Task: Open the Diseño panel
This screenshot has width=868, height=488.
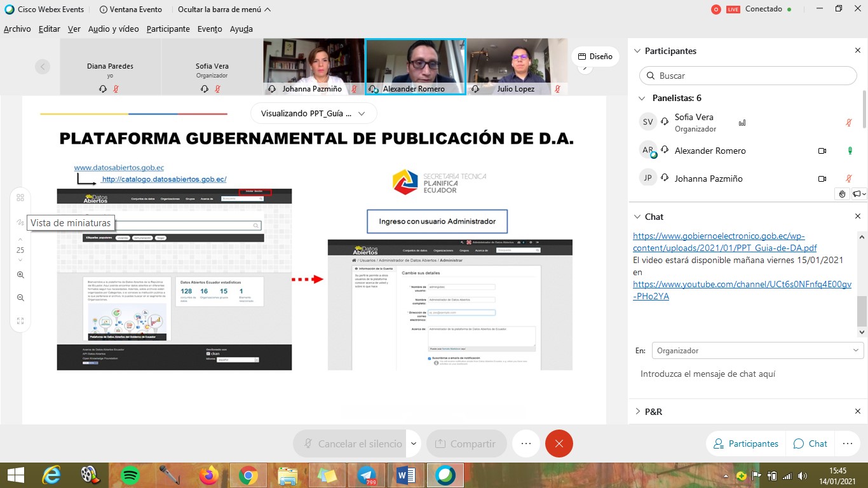Action: [x=595, y=57]
